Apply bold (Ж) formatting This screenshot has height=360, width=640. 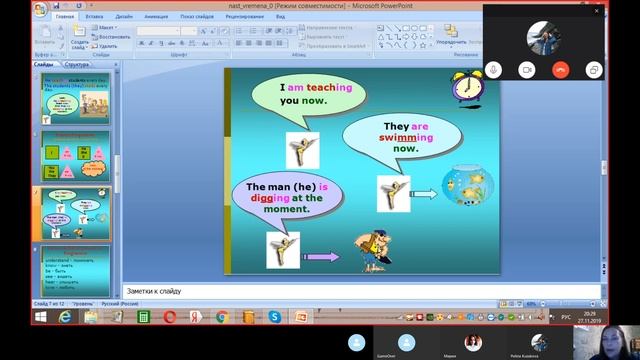tap(141, 43)
